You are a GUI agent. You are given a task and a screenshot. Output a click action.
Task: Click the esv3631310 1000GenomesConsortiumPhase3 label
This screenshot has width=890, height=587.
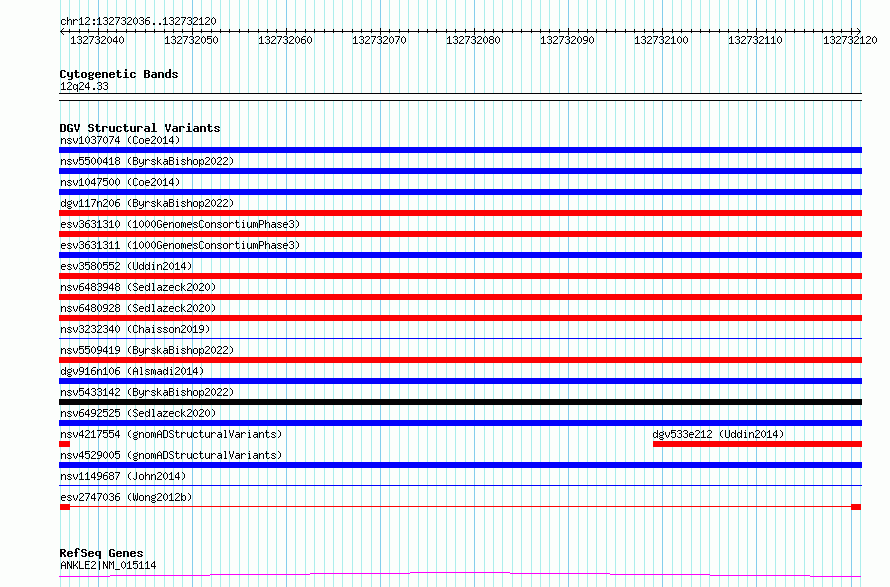pyautogui.click(x=180, y=224)
